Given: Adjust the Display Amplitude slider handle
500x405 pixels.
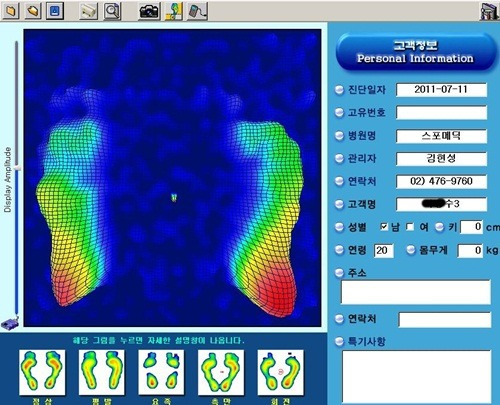Looking at the screenshot, I should [17, 168].
